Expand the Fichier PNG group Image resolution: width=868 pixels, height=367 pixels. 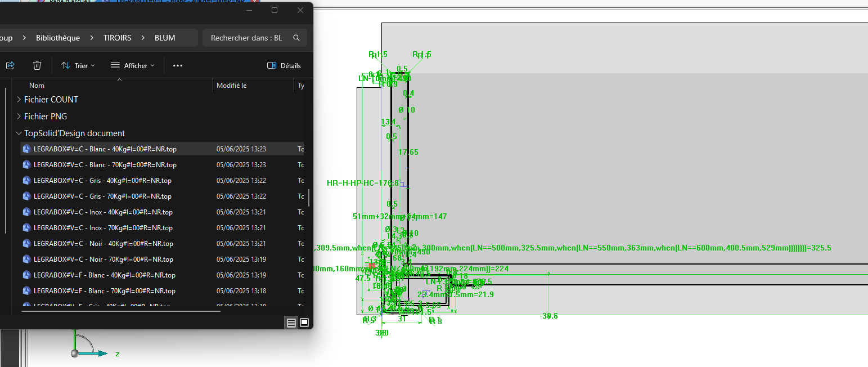click(x=19, y=117)
